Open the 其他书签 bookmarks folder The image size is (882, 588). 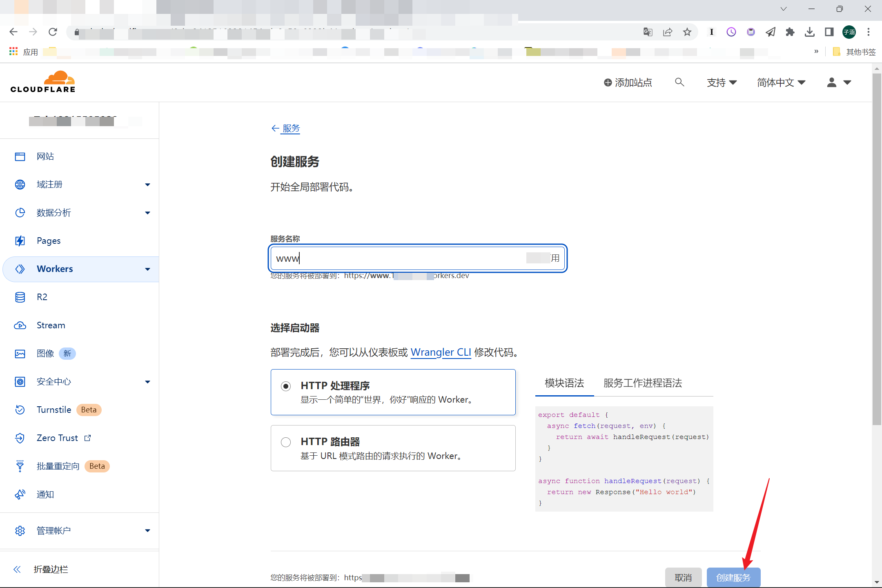click(854, 52)
